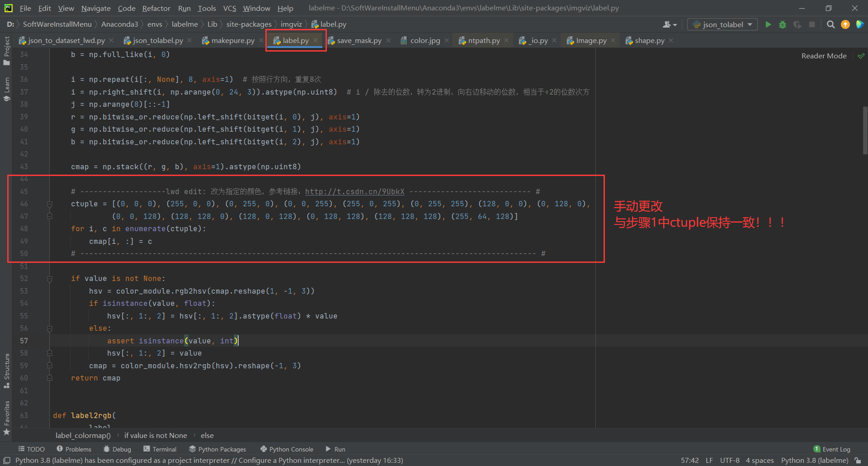The image size is (868, 466).
Task: Open the Terminal tool window
Action: (x=160, y=449)
